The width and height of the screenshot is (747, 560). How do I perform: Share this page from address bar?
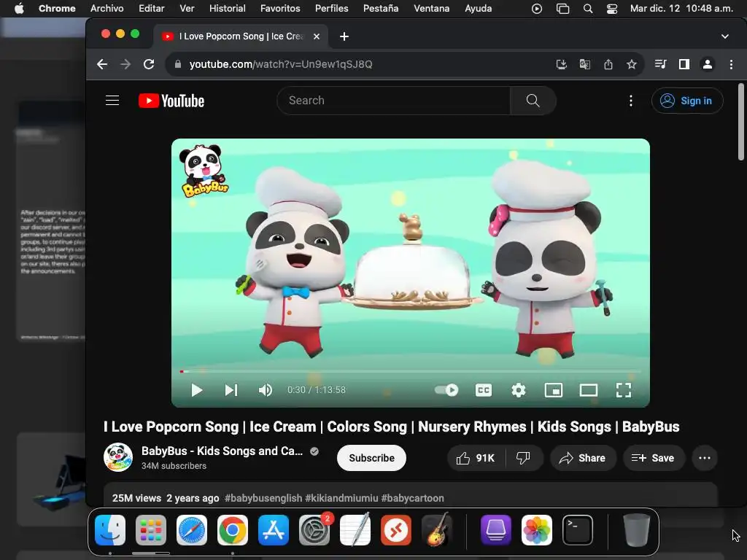point(608,64)
